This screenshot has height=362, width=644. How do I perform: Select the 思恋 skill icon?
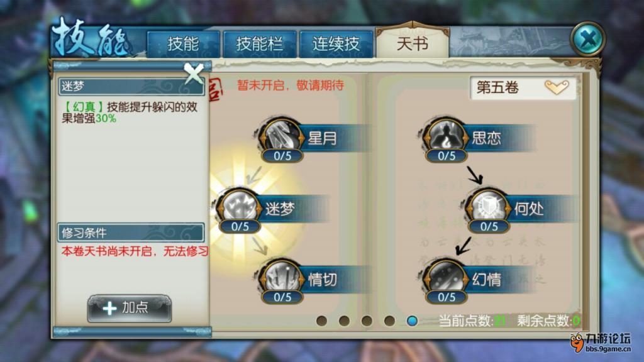pyautogui.click(x=446, y=136)
